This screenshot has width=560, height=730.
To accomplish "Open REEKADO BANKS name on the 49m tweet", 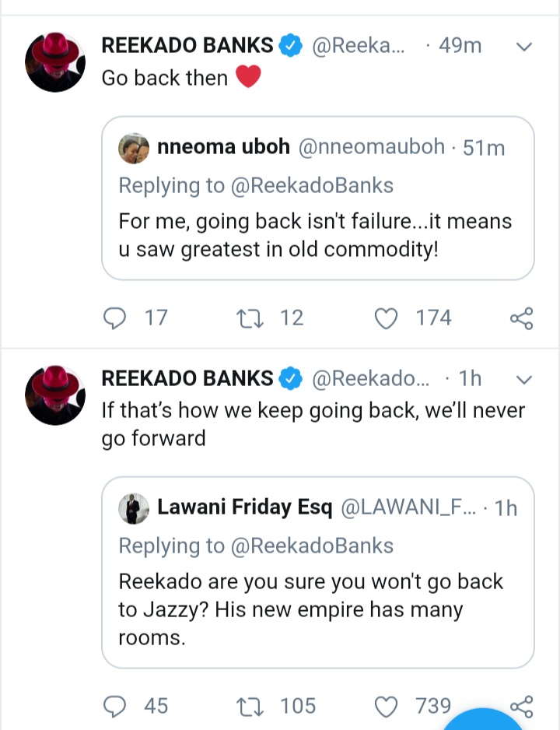I will [x=187, y=46].
